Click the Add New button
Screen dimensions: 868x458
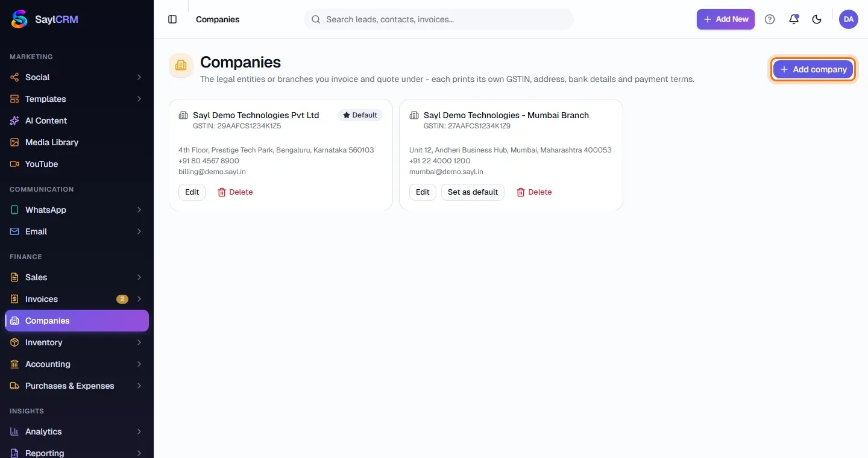click(726, 19)
